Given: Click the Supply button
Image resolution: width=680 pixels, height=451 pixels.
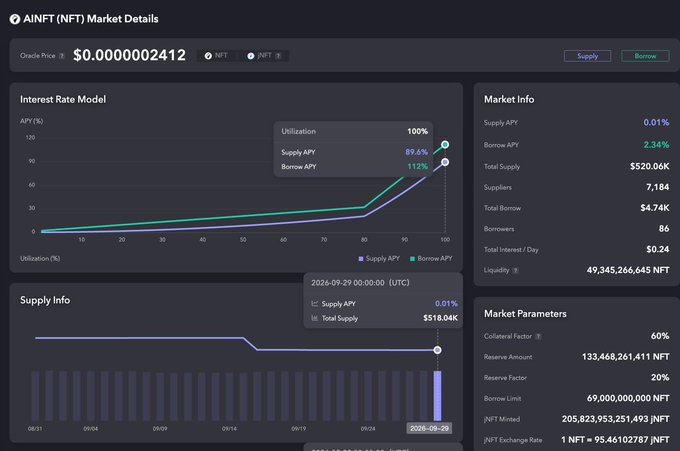Looking at the screenshot, I should tap(587, 56).
